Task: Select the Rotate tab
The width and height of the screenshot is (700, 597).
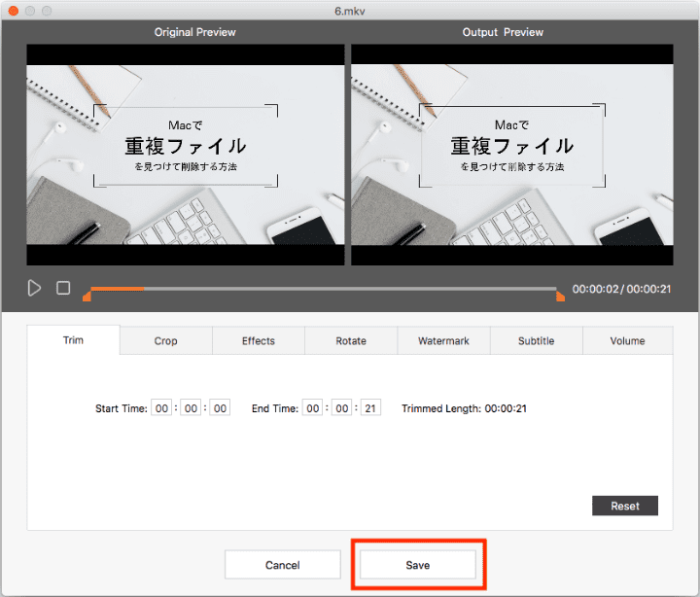Action: point(351,341)
